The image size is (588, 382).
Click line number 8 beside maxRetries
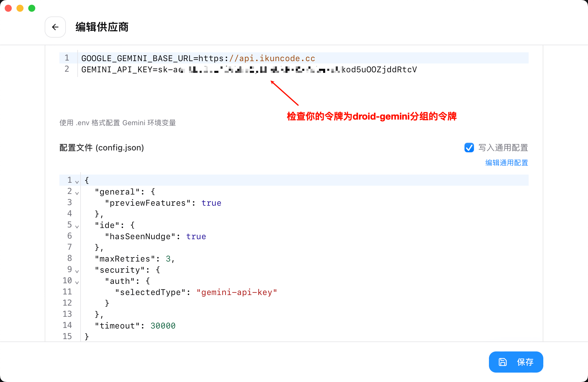[x=69, y=258]
